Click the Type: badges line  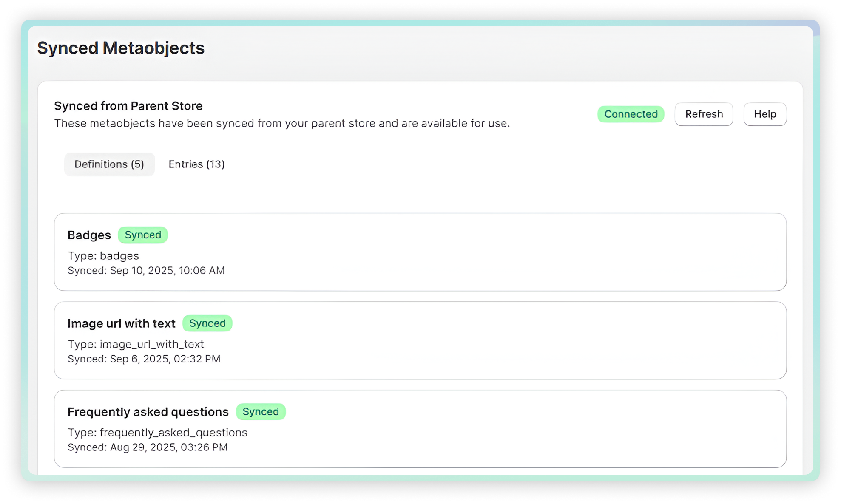pos(103,256)
